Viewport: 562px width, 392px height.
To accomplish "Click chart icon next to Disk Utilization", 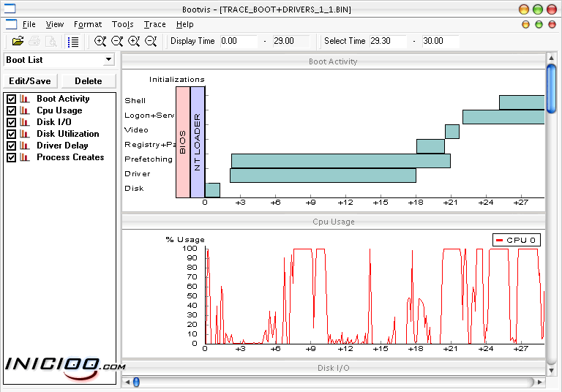I will 25,134.
